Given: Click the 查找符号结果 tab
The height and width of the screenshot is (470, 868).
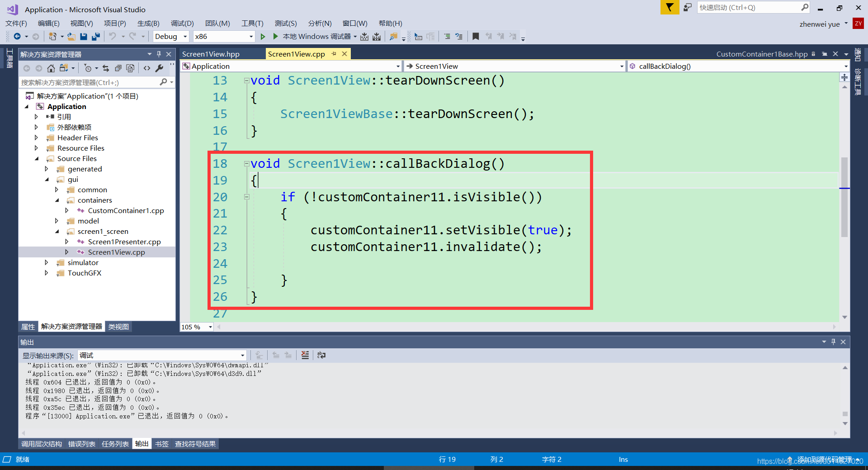Looking at the screenshot, I should (x=195, y=444).
